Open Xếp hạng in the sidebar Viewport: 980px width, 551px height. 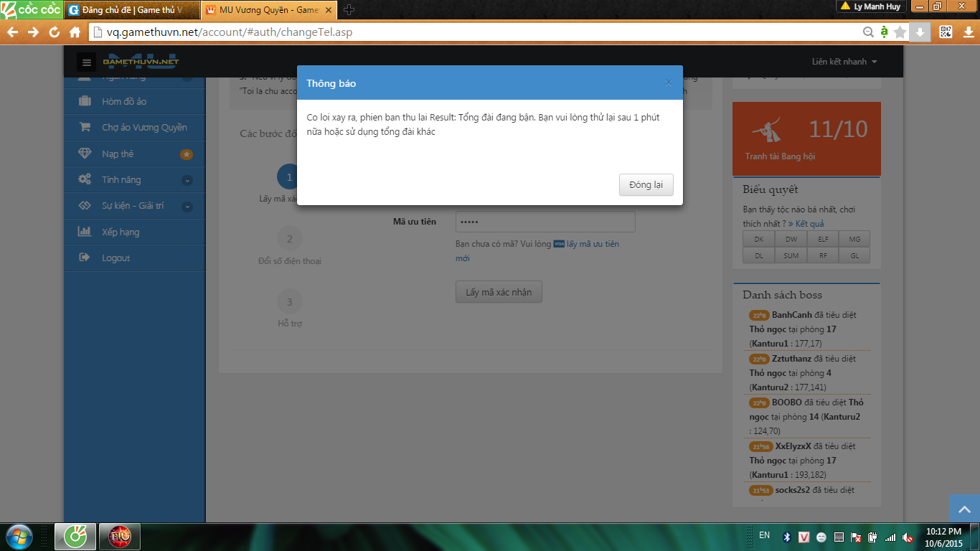point(121,232)
